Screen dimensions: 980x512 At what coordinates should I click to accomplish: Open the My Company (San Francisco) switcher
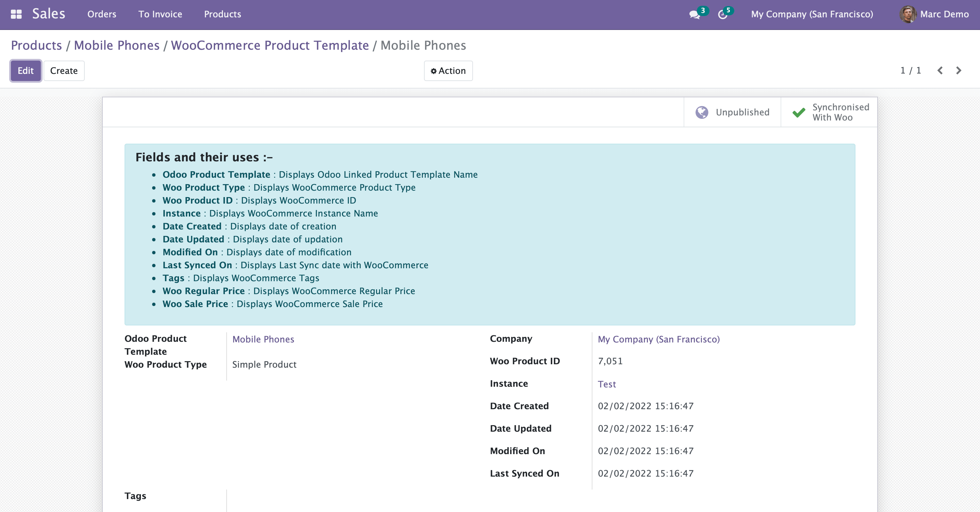point(812,14)
